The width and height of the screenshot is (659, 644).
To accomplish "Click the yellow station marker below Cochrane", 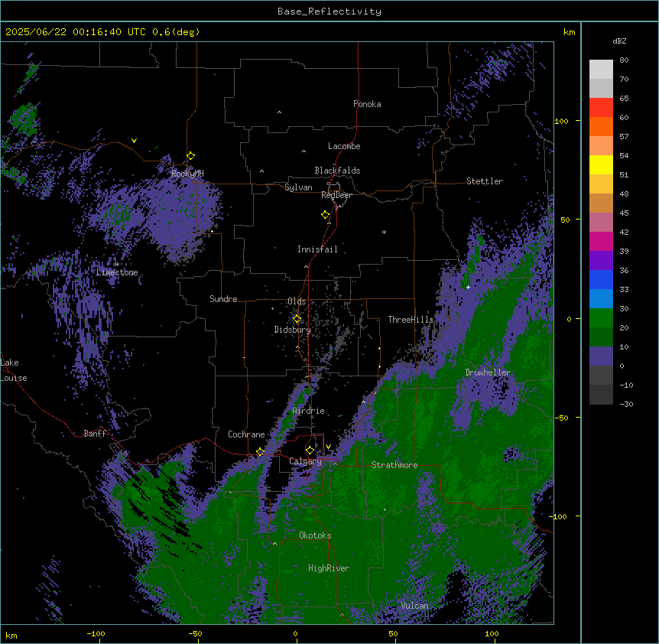I will [260, 451].
